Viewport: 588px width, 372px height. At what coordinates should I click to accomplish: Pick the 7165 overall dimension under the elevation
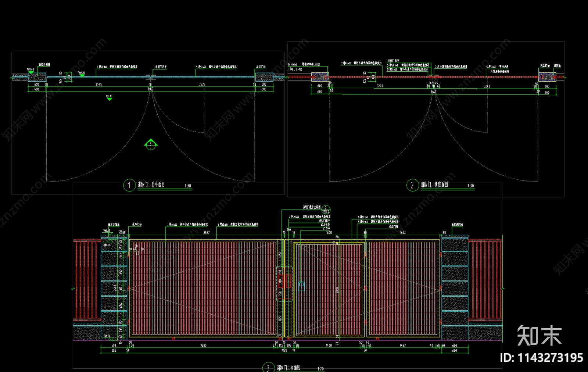click(284, 351)
